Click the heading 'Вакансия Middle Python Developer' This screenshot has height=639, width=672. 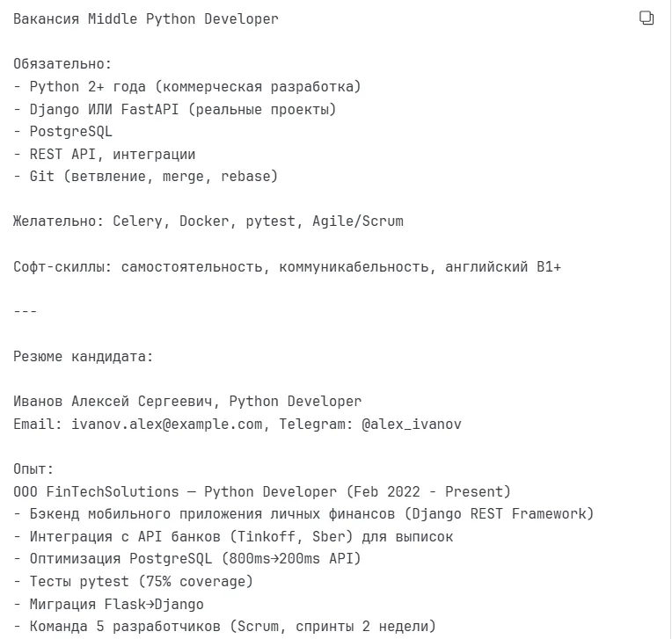pos(146,19)
